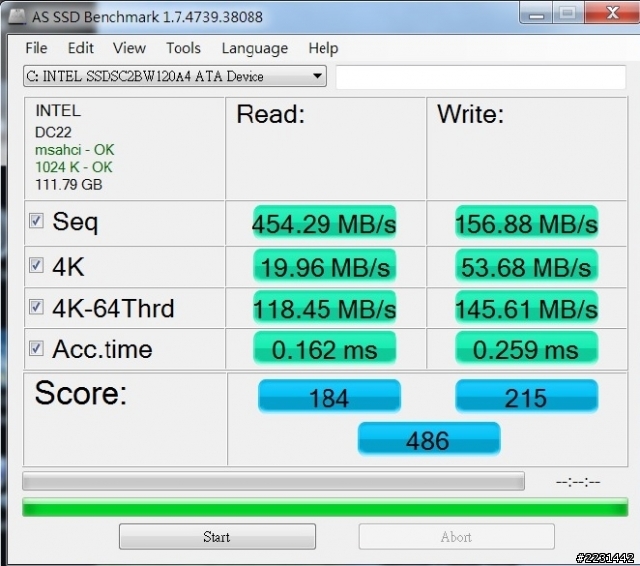The image size is (640, 566).
Task: Click the Acc.time test label
Action: coord(102,349)
